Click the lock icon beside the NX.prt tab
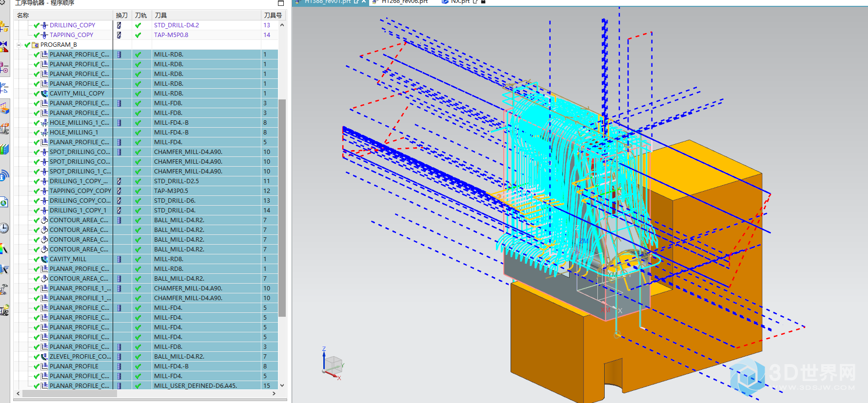 (483, 1)
